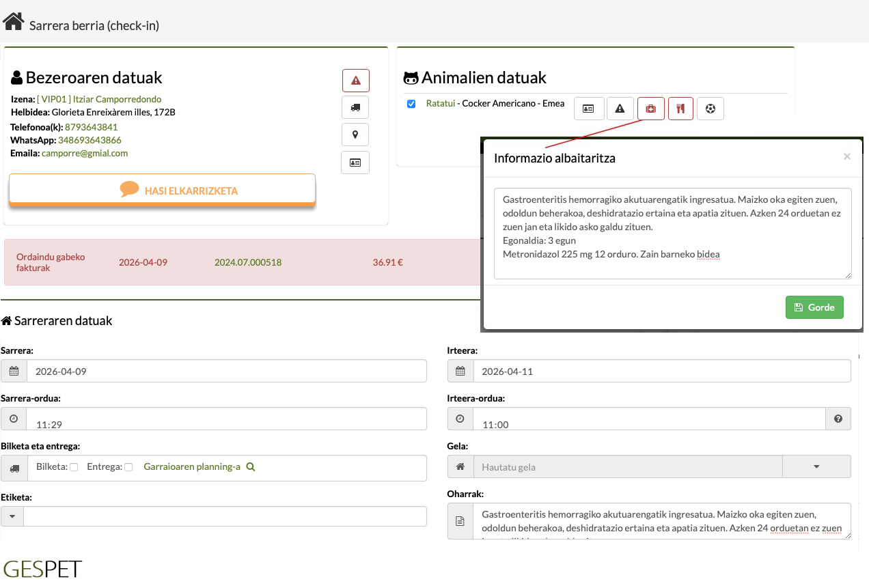Start interview with Hasi Elkarrizketa button

(x=162, y=189)
